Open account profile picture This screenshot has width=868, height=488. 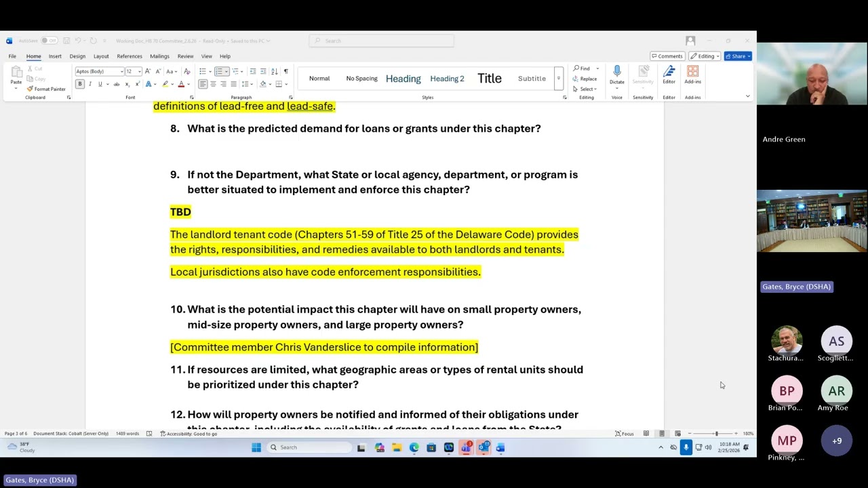click(x=690, y=41)
